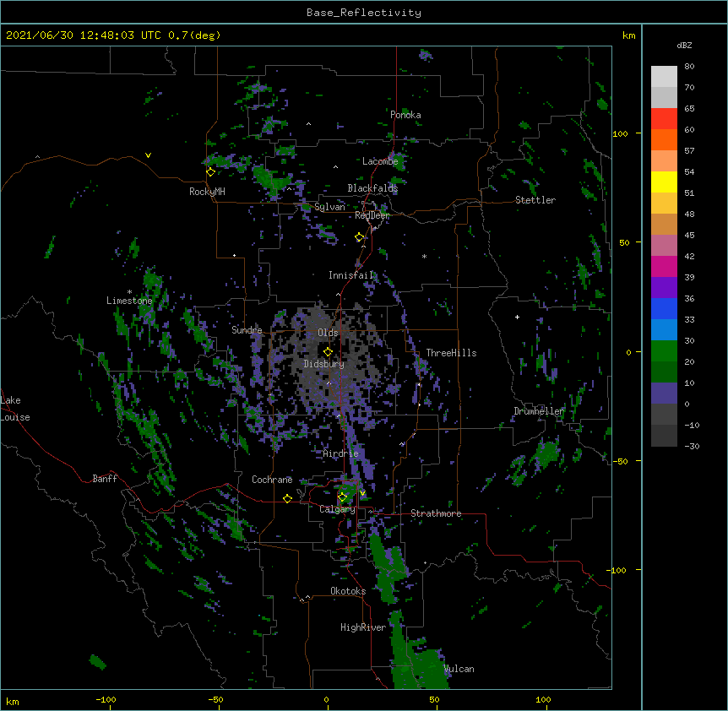The image size is (728, 711).
Task: Click the Sylvan label
Action: (x=329, y=207)
